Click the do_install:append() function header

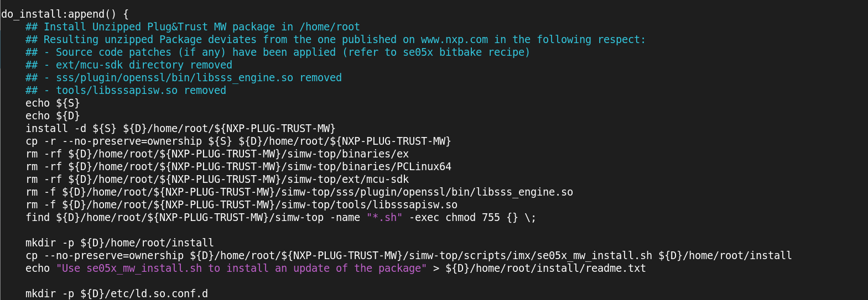[x=65, y=14]
